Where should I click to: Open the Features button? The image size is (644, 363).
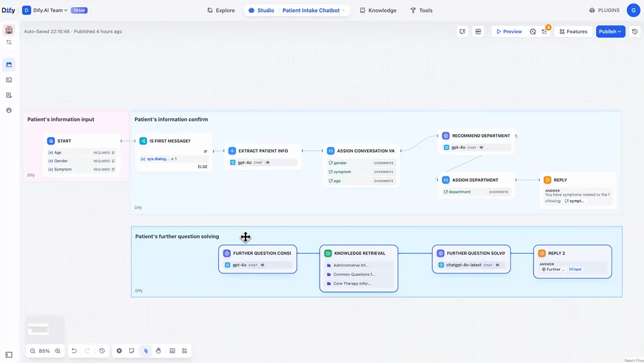(573, 31)
